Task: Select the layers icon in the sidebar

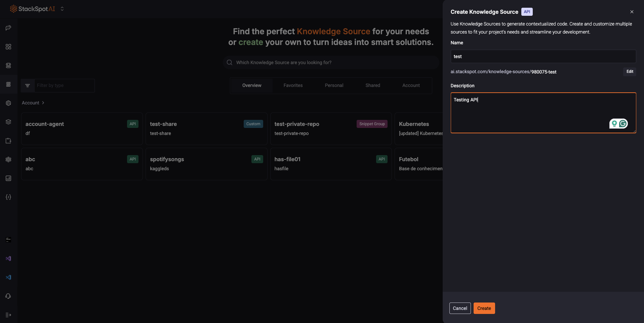Action: tap(8, 122)
